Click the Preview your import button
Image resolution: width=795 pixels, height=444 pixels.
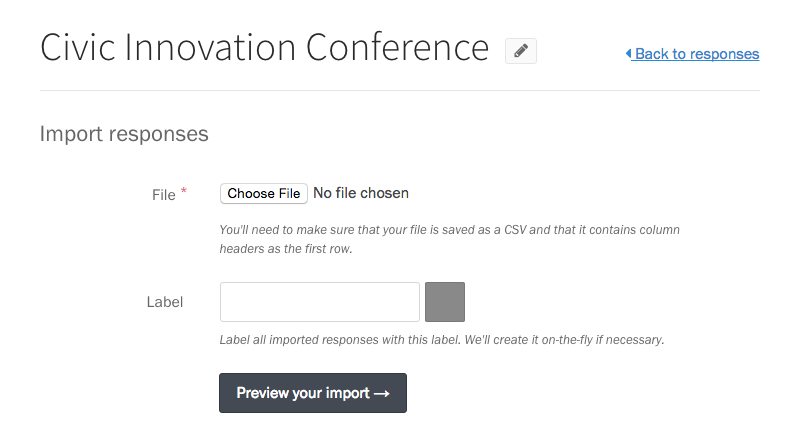[x=313, y=393]
